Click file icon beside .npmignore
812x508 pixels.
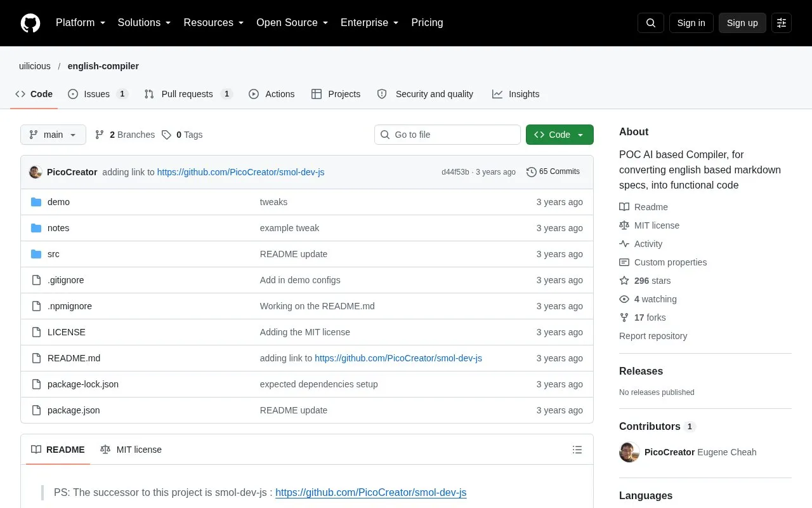(x=36, y=306)
